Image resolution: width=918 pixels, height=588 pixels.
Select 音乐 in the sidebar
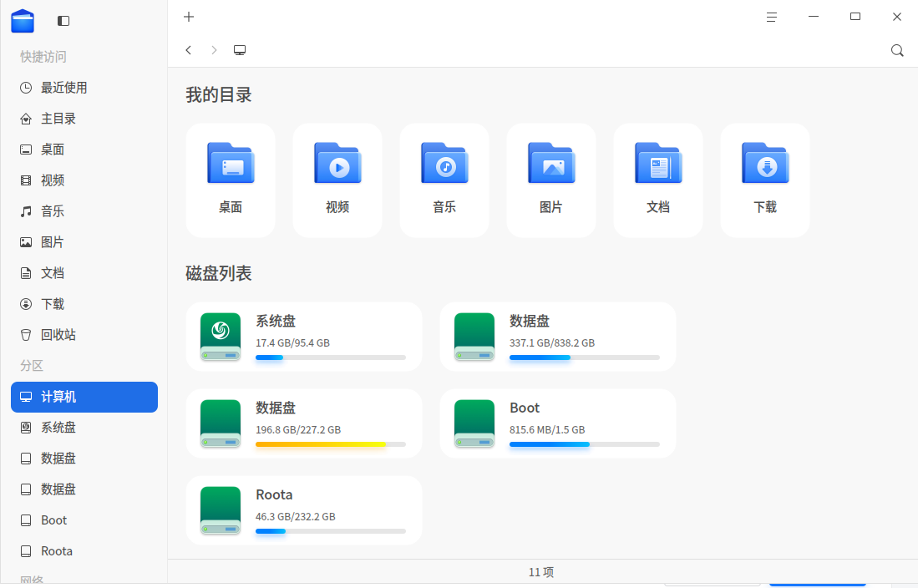(x=84, y=211)
